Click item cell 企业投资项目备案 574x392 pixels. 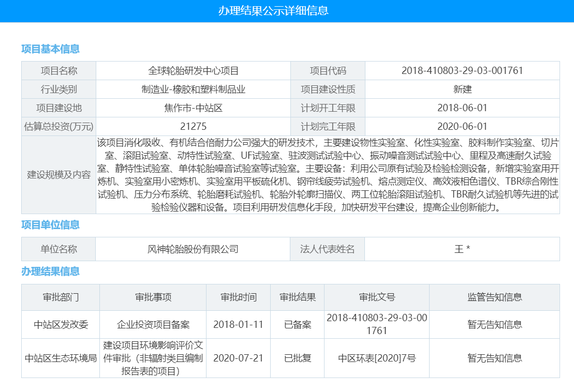(x=153, y=324)
